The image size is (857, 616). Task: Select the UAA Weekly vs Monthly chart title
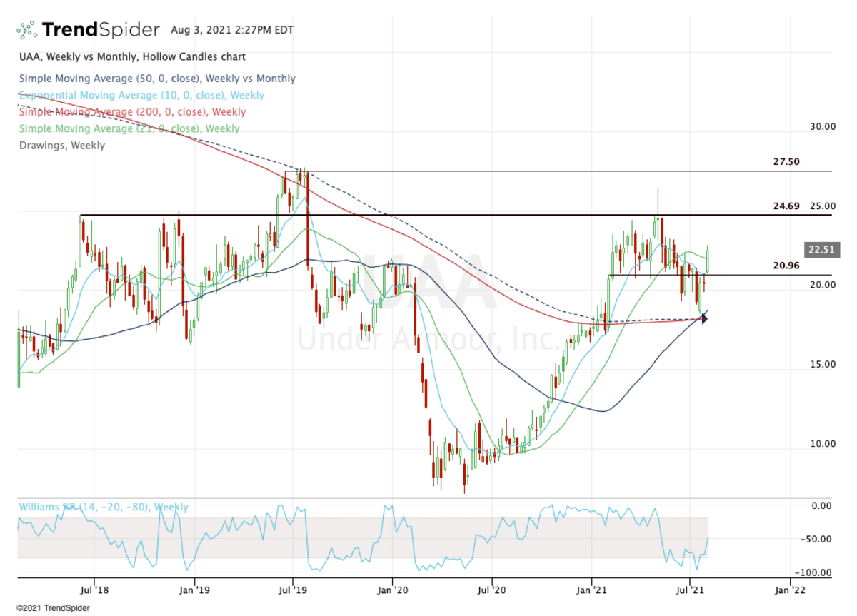(131, 56)
